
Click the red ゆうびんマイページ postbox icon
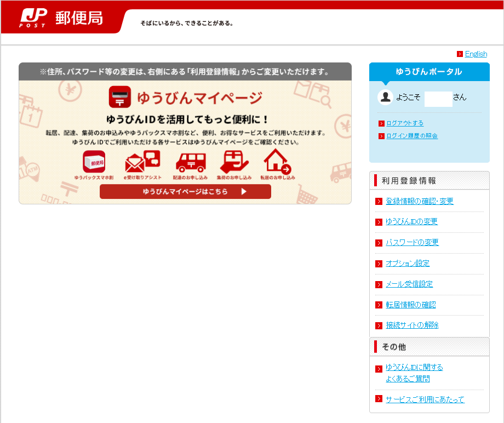pos(119,97)
